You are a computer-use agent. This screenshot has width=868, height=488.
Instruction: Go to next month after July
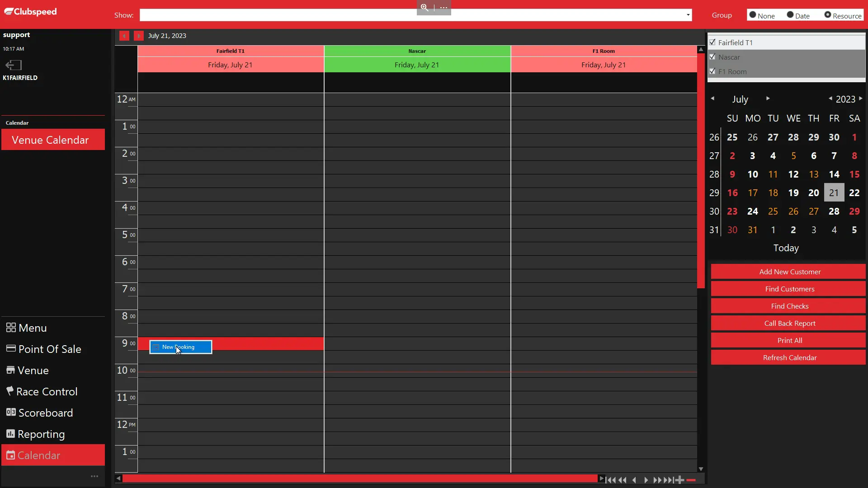768,99
